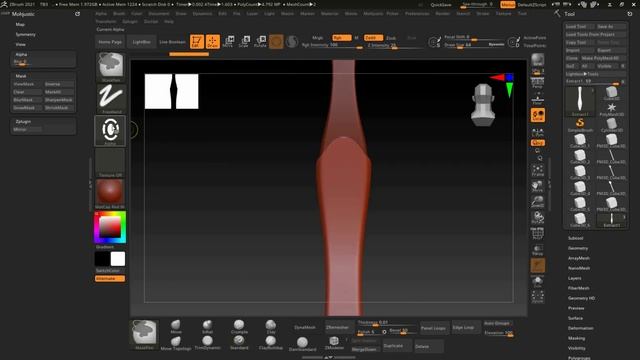640x360 pixels.
Task: Select the Move transform tool
Action: point(229,42)
